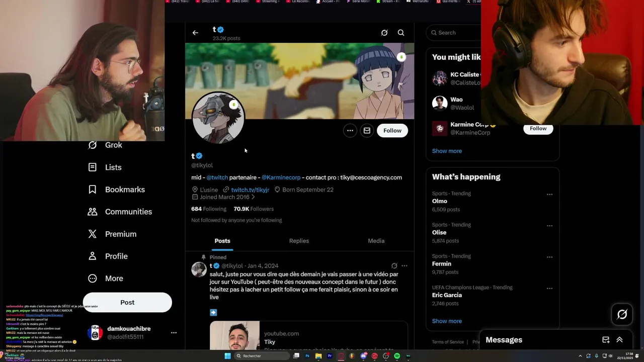Switch to the WeTransfer browser tab
Image resolution: width=644 pixels, height=362 pixels.
point(419,2)
